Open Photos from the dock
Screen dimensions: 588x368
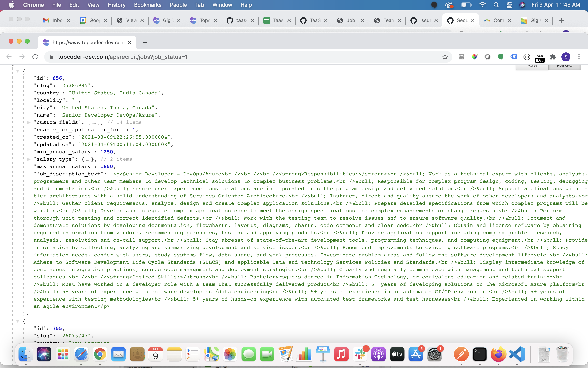[230, 354]
